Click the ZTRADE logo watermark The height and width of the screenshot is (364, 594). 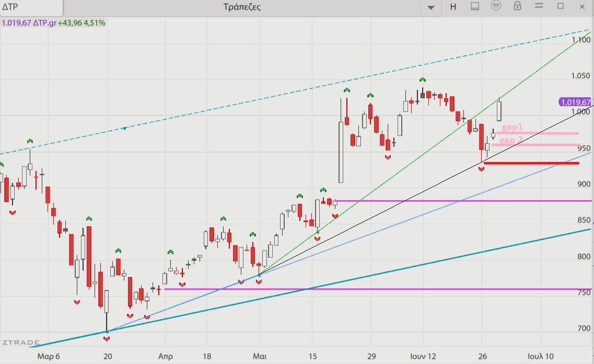tap(20, 343)
